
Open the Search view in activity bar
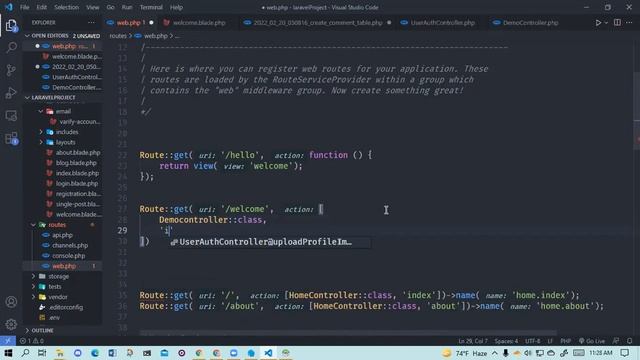[11, 47]
